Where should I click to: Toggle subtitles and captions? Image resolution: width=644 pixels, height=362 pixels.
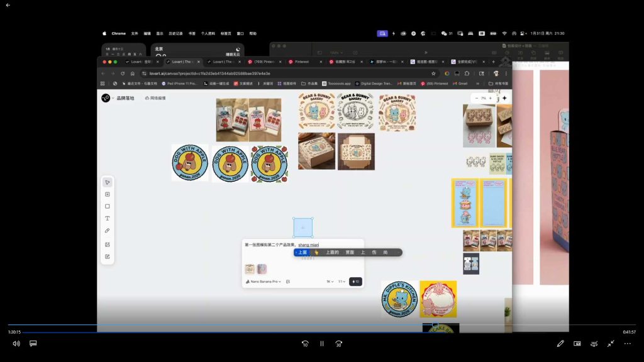click(x=33, y=344)
